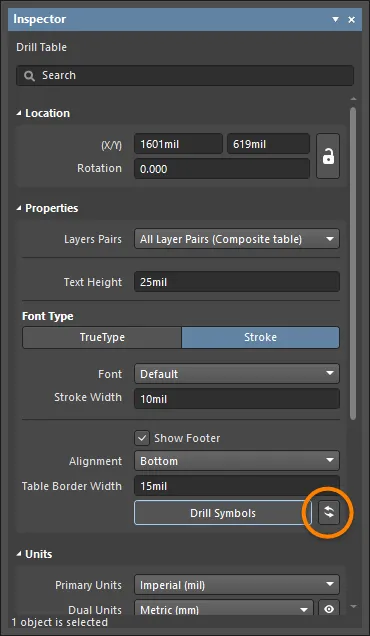Open the Alignment dropdown set to Bottom
The image size is (370, 636).
click(x=237, y=461)
